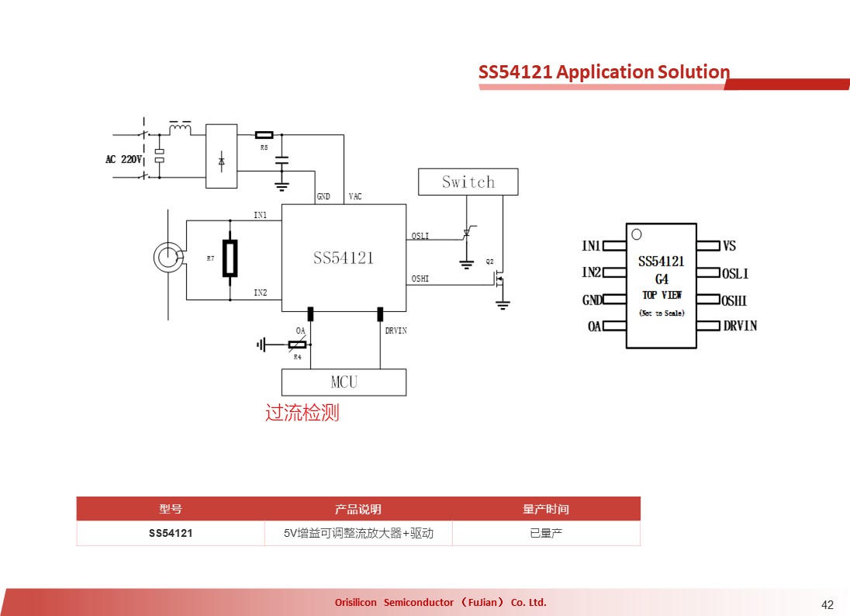Click the R7 resistor symbol
Image resolution: width=850 pixels, height=616 pixels.
click(230, 258)
